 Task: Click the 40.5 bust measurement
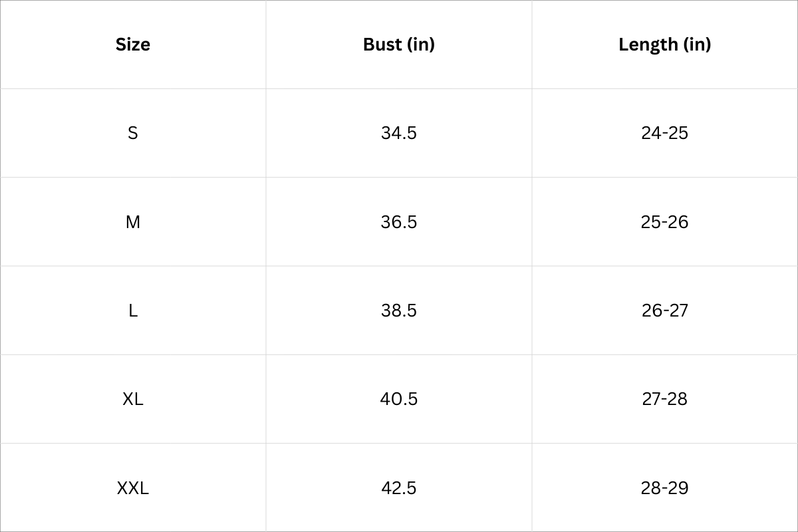399,399
